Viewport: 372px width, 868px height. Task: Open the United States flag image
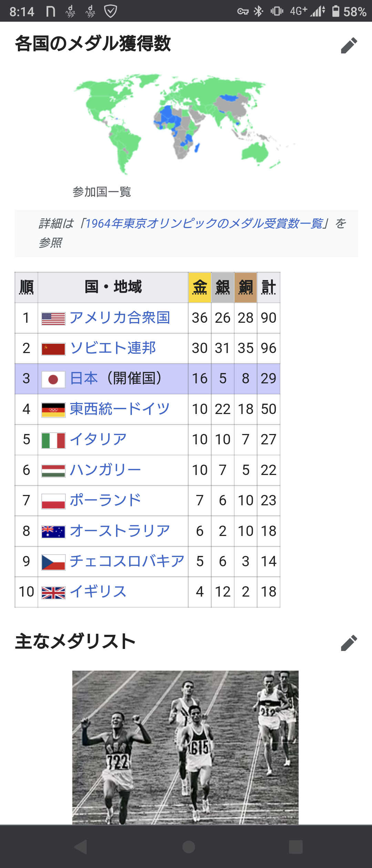coord(53,319)
